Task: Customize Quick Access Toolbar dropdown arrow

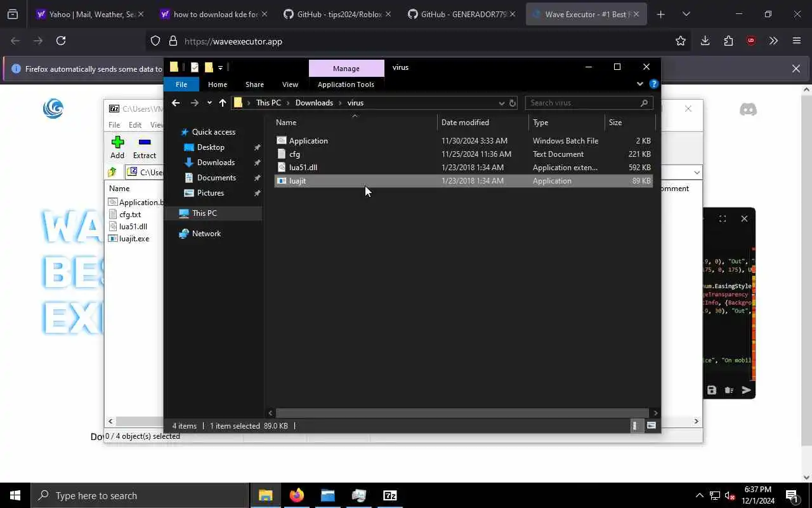Action: click(220, 67)
